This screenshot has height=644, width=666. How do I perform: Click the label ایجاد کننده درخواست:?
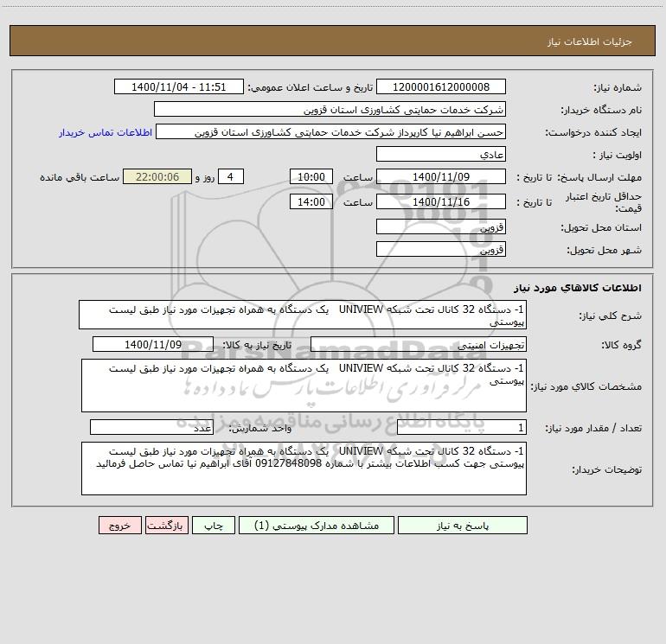[593, 132]
